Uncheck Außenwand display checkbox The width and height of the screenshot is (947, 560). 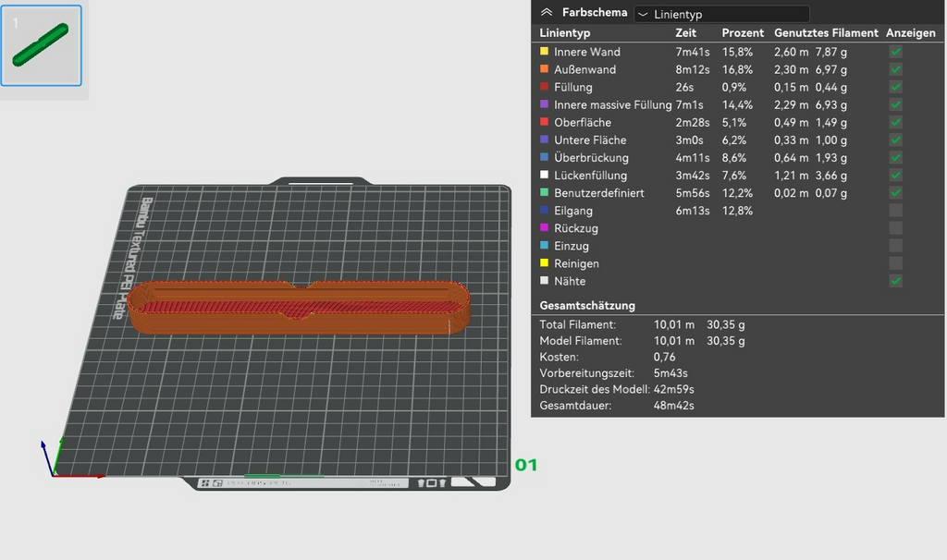(x=895, y=69)
